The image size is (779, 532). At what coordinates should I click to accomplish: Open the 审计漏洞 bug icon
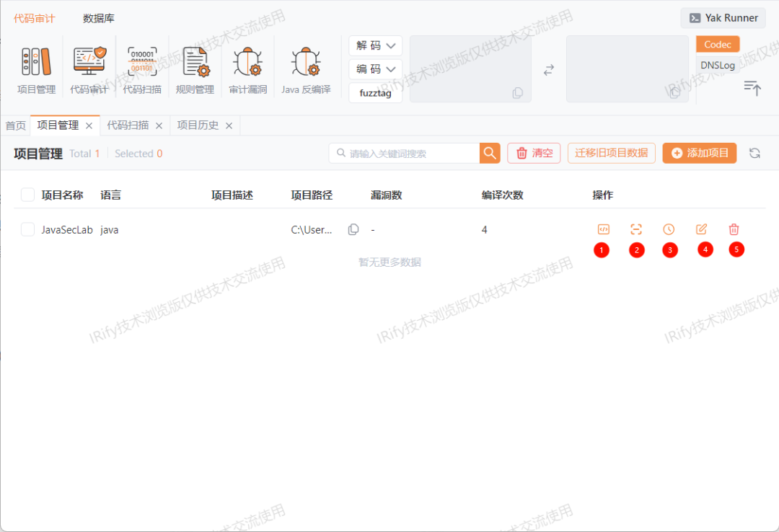[x=248, y=69]
